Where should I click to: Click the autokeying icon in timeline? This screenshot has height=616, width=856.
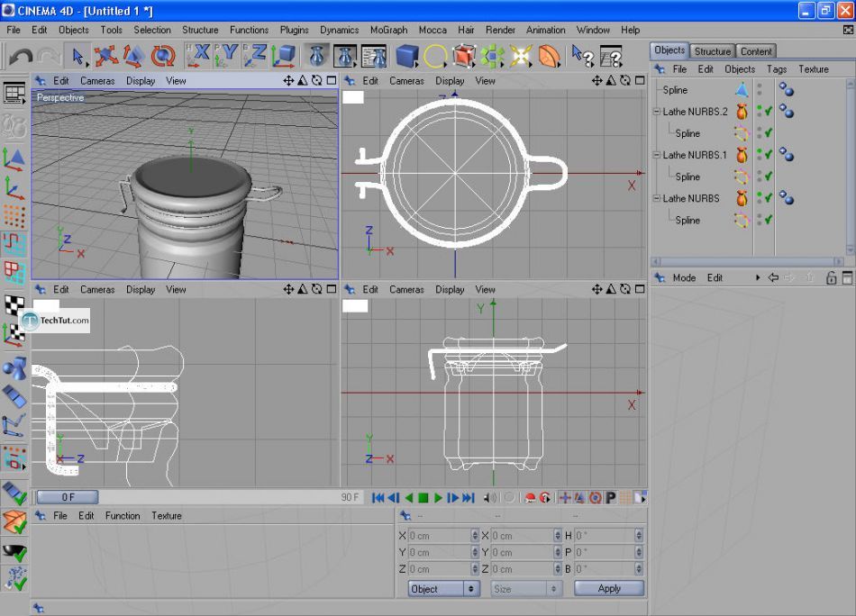pyautogui.click(x=545, y=498)
